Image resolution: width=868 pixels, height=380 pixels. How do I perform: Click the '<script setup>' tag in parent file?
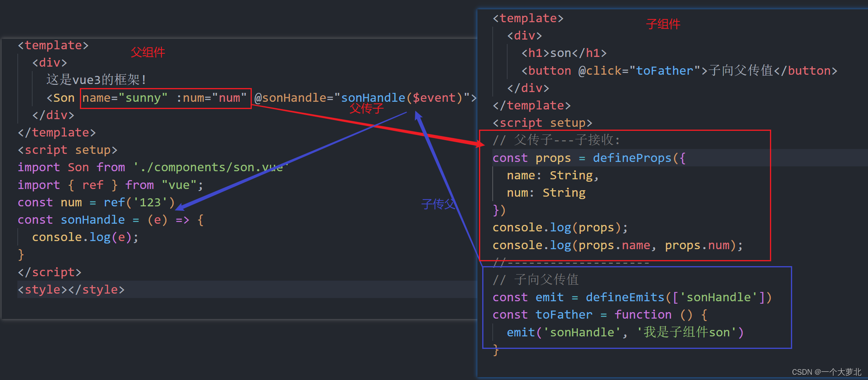click(67, 150)
